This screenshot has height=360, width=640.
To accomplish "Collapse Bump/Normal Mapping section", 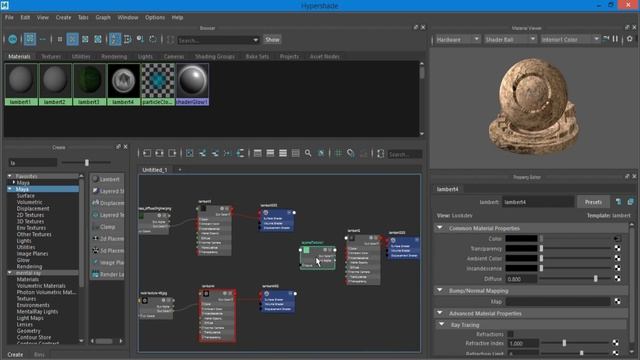I will (x=440, y=290).
